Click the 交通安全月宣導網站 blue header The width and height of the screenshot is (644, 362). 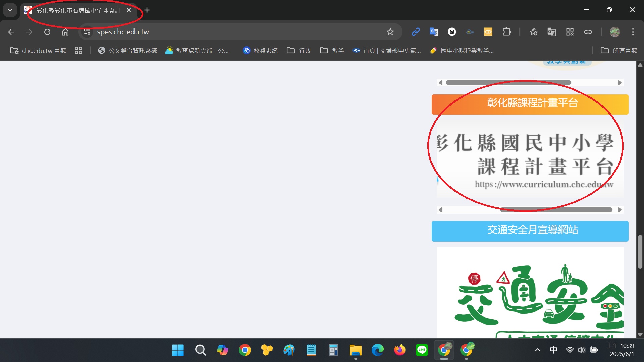pos(530,231)
